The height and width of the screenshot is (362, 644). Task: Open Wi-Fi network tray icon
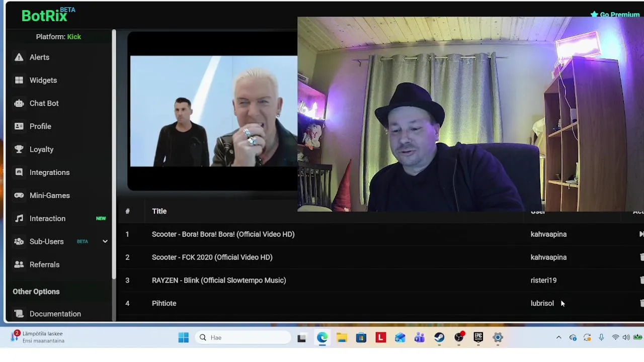click(615, 337)
